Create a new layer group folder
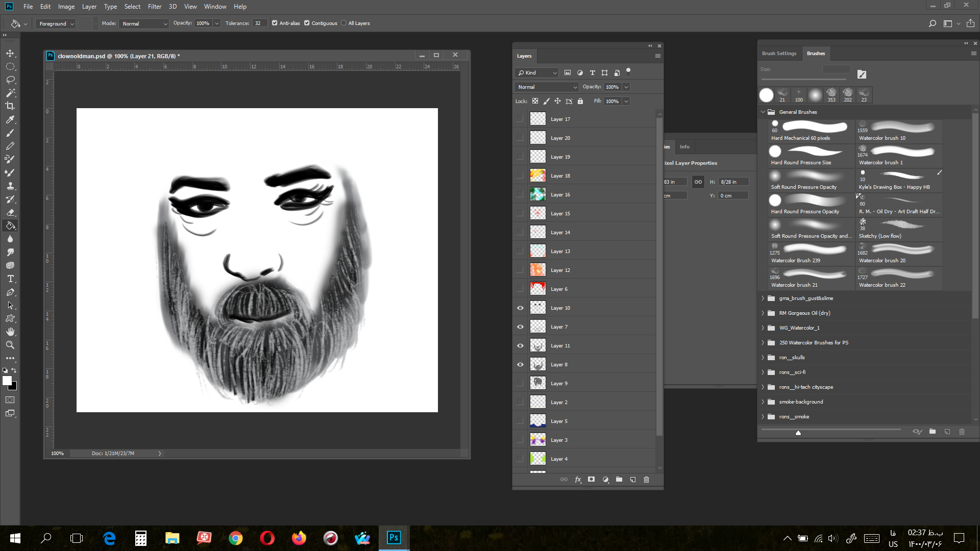 pos(619,480)
